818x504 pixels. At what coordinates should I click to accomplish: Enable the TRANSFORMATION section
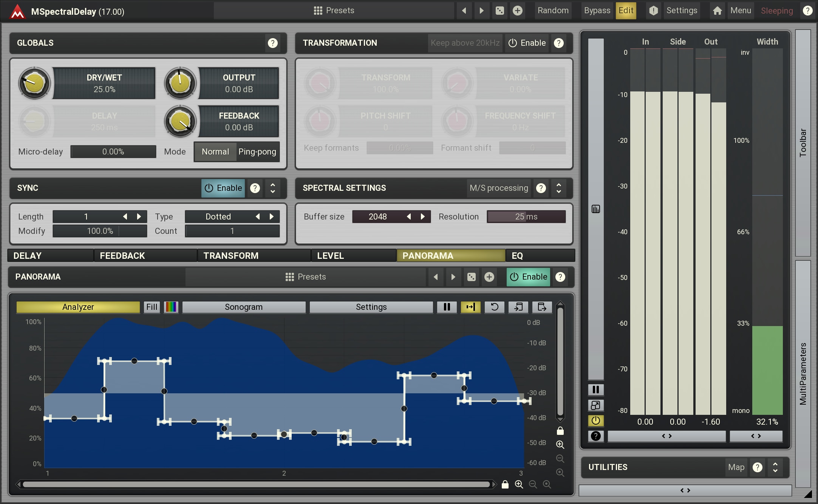point(527,43)
